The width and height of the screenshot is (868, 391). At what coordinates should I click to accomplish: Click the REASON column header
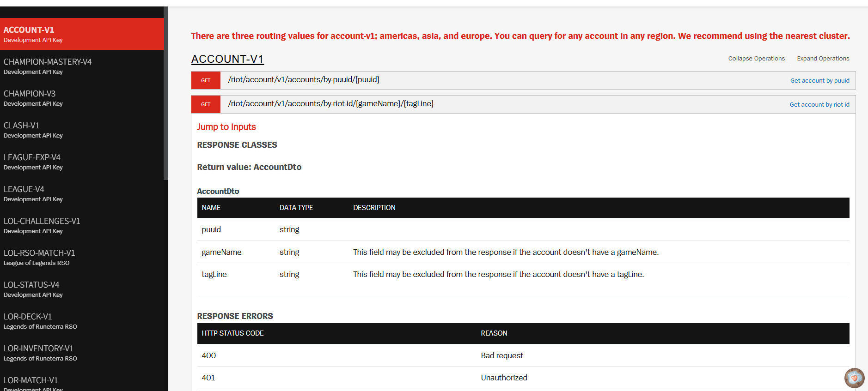(494, 333)
